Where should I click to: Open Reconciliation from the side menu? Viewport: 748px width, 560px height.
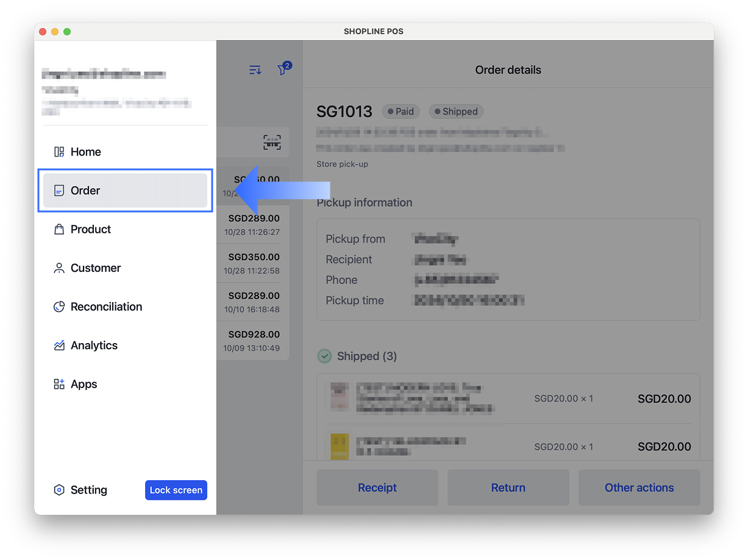125,307
